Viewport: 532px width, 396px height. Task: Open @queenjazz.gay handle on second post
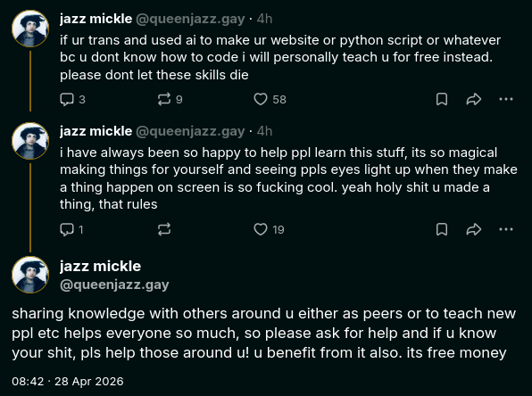tap(190, 131)
